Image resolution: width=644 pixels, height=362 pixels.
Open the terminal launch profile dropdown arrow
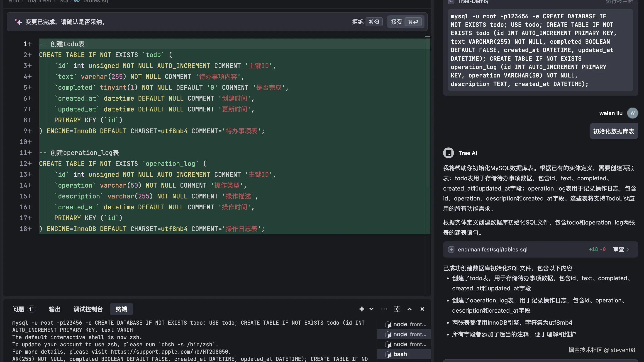coord(371,309)
